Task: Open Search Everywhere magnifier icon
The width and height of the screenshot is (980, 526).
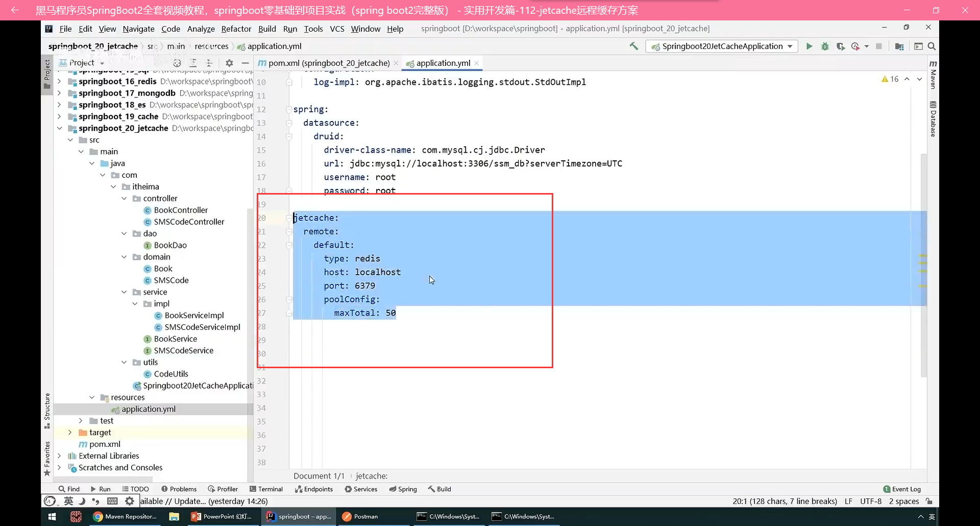Action: click(932, 46)
